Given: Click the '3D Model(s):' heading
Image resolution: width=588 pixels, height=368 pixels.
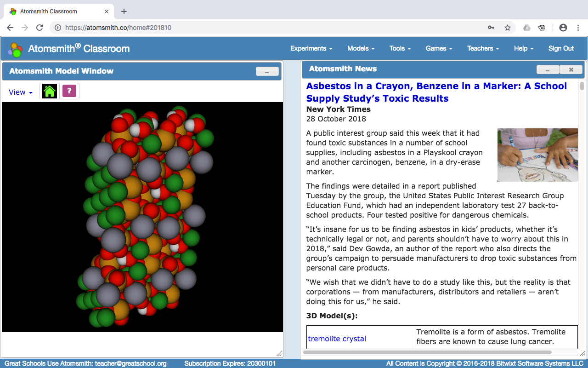Looking at the screenshot, I should [332, 316].
